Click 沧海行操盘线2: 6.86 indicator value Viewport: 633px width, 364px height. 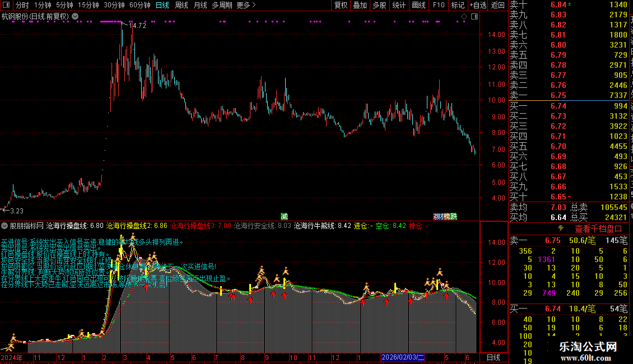137,226
